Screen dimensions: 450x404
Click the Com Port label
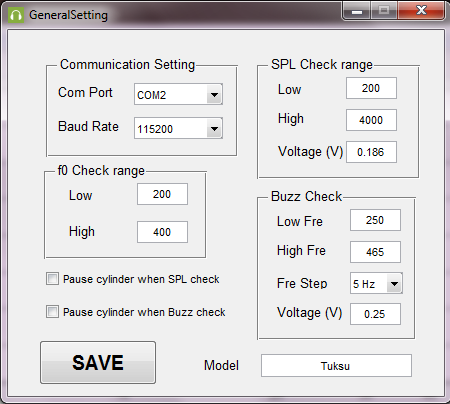[x=85, y=92]
